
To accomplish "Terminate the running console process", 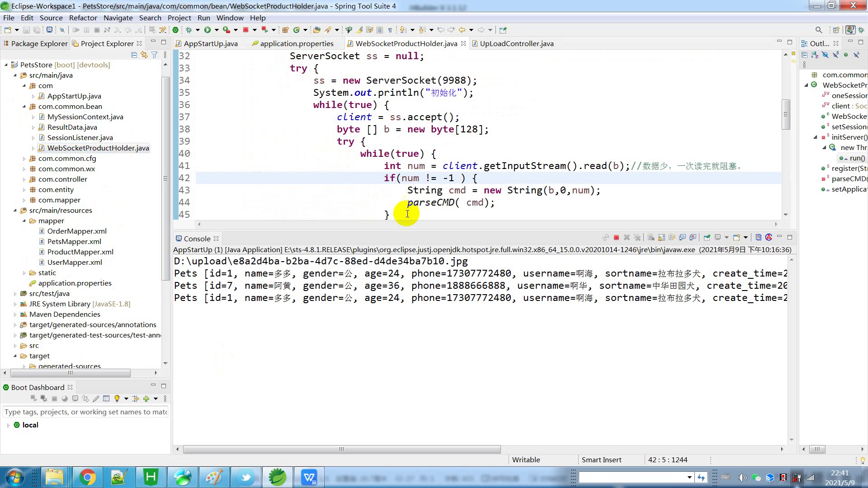I will pyautogui.click(x=616, y=238).
